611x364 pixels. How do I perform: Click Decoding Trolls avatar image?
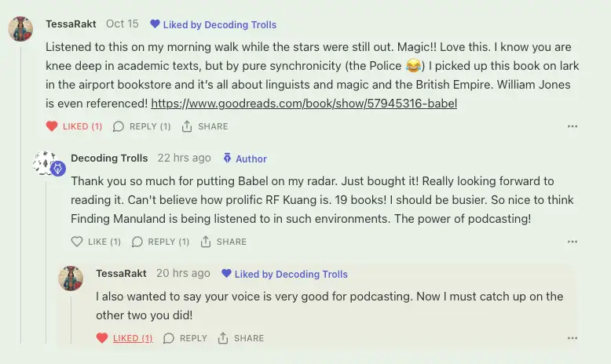[46, 163]
